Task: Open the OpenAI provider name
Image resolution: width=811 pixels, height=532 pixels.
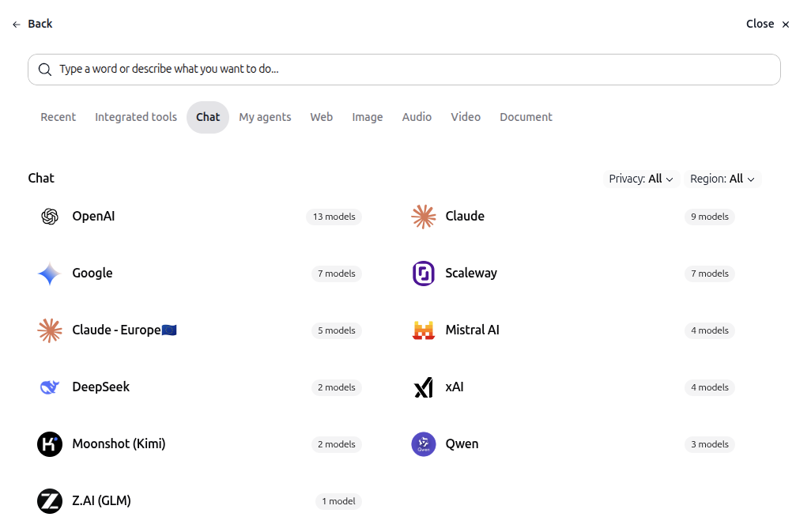Action: point(93,216)
